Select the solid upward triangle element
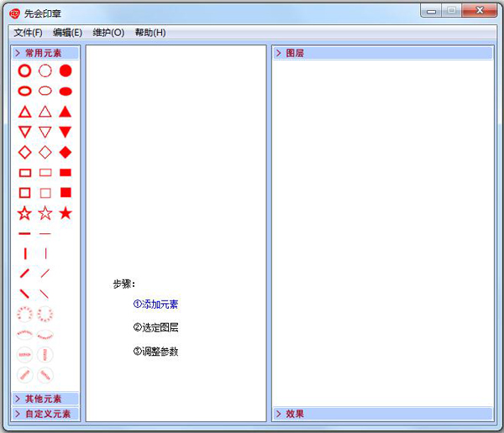Viewport: 504px width, 433px height. pyautogui.click(x=66, y=112)
